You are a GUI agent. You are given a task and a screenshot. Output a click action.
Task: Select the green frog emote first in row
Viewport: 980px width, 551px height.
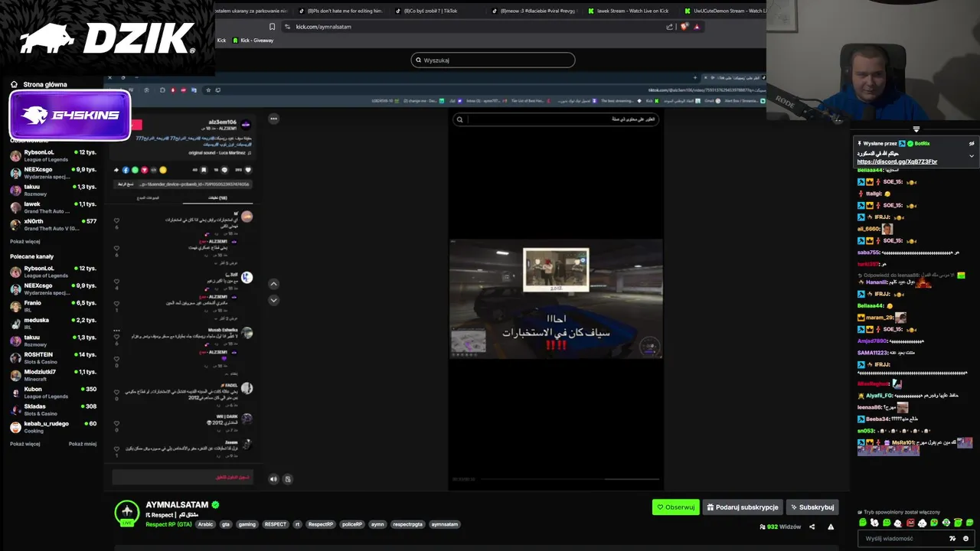863,523
